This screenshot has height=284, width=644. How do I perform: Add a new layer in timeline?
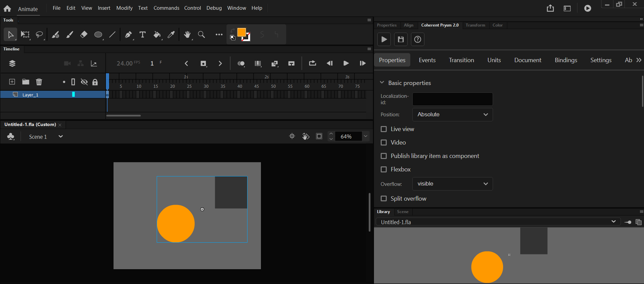tap(12, 82)
